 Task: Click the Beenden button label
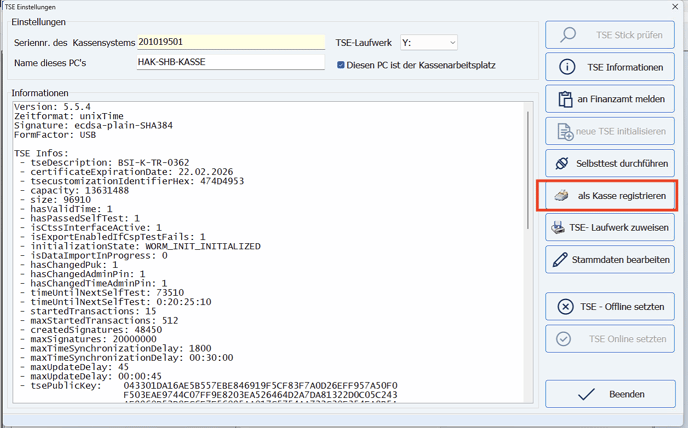point(626,395)
